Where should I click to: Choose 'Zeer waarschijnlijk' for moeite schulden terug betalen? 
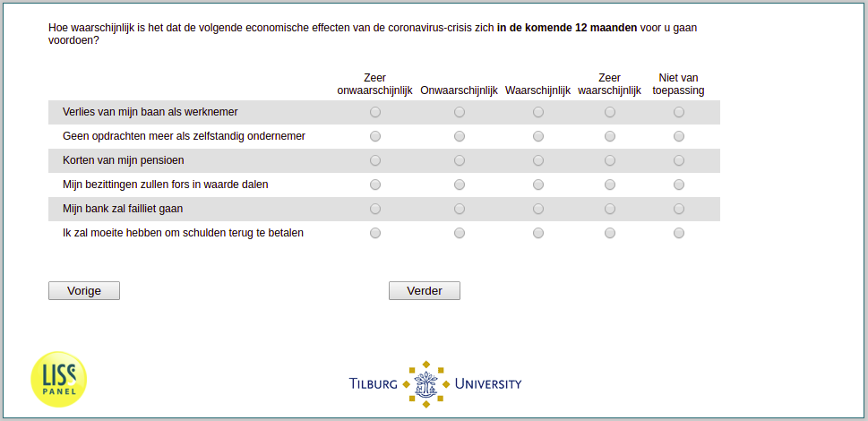point(609,234)
